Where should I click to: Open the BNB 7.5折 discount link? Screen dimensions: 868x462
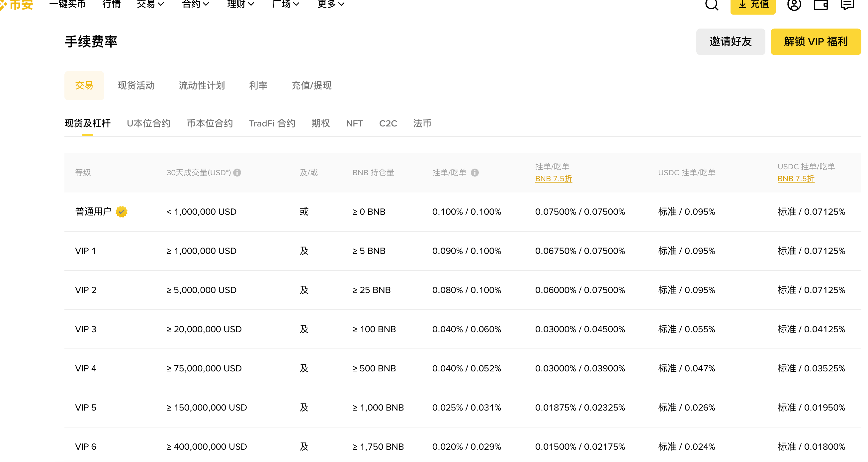click(554, 179)
